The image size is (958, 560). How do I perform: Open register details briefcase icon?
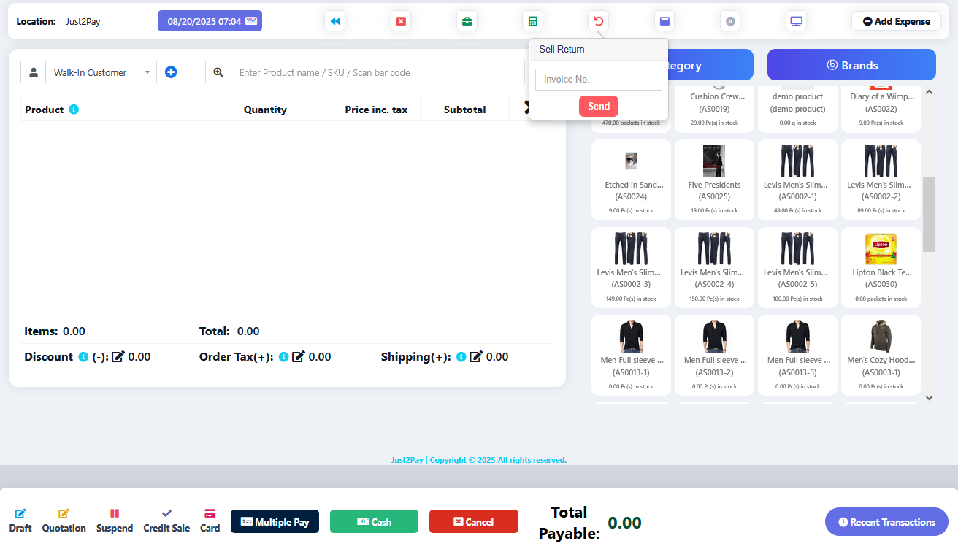coord(467,21)
